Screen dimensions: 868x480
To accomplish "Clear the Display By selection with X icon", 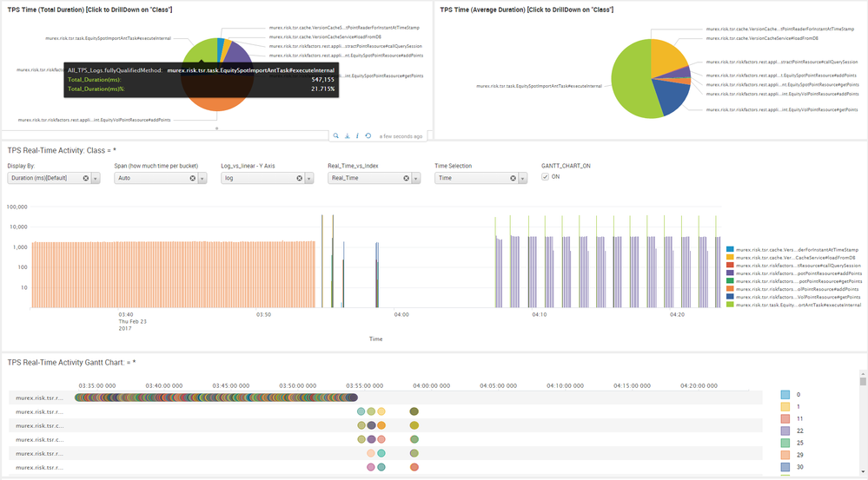I will coord(86,178).
